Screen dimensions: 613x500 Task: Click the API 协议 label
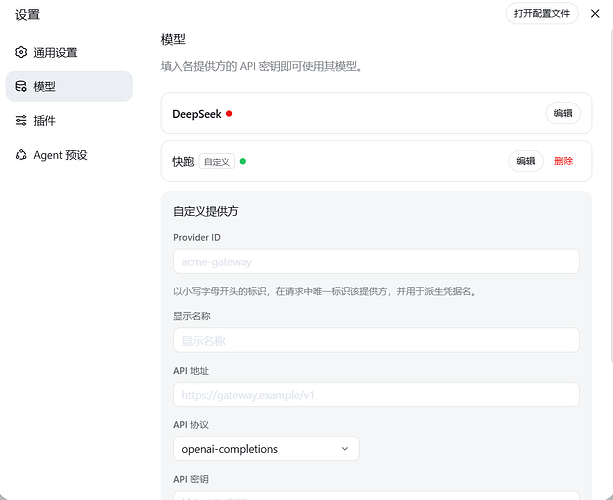pyautogui.click(x=191, y=425)
